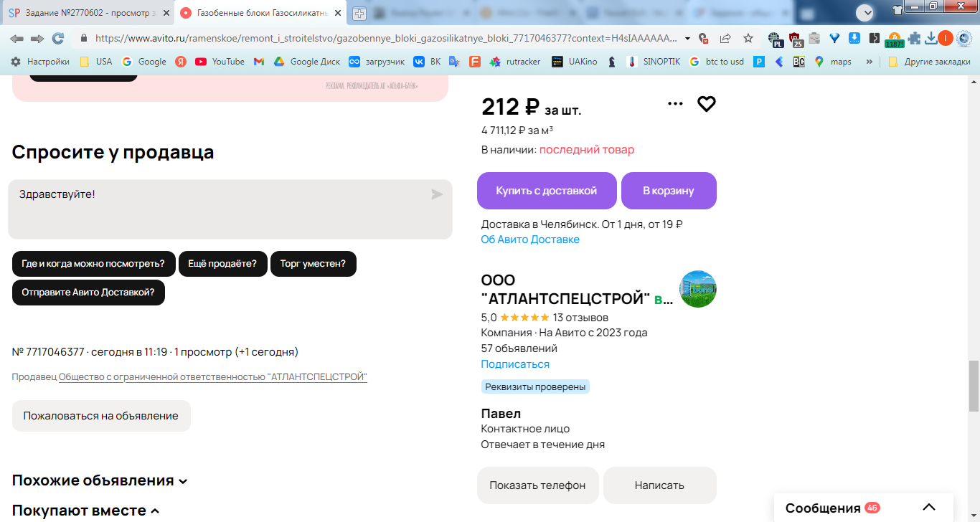Screen dimensions: 980x522
Task: Open blocked location permission icon in address bar
Action: point(704,38)
